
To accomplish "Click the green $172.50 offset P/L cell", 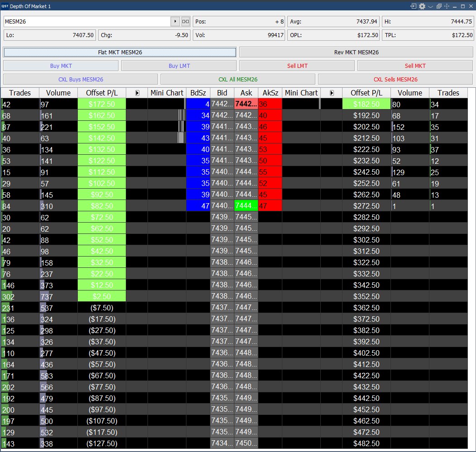I will coord(102,104).
